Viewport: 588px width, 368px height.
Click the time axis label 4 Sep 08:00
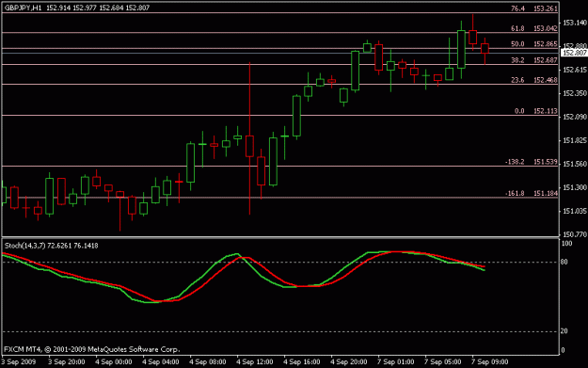pyautogui.click(x=207, y=362)
